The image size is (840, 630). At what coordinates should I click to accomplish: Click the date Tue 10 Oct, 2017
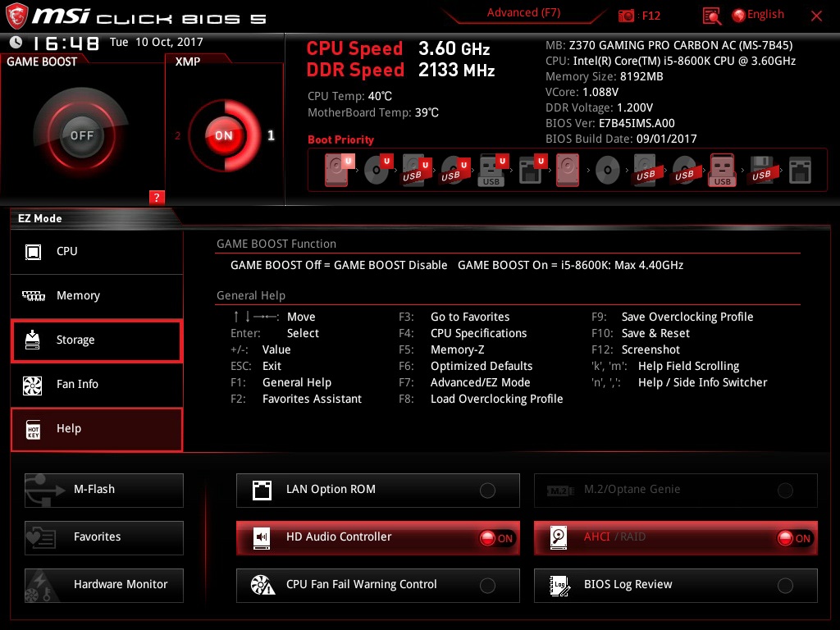tap(157, 43)
